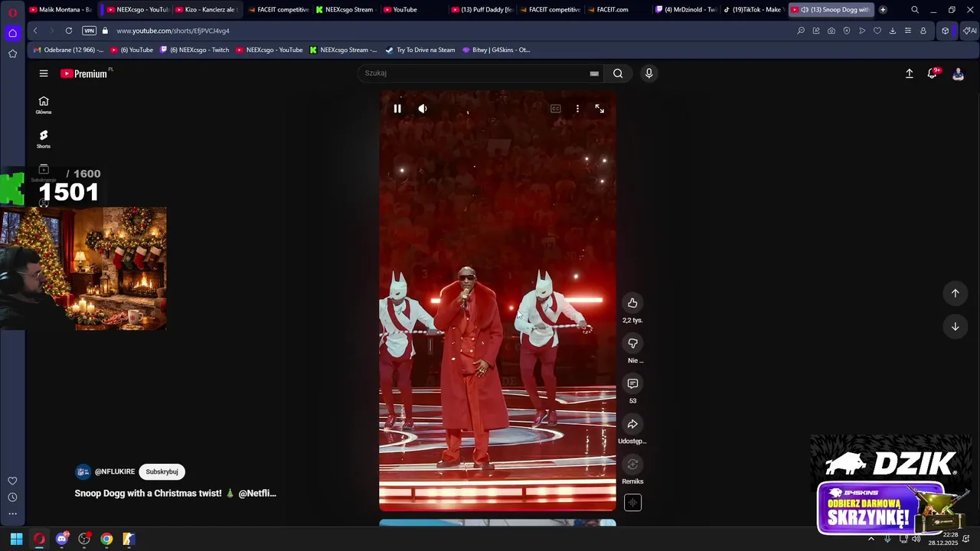
Task: Open the sound source thumbnail below Remiks
Action: pos(632,503)
